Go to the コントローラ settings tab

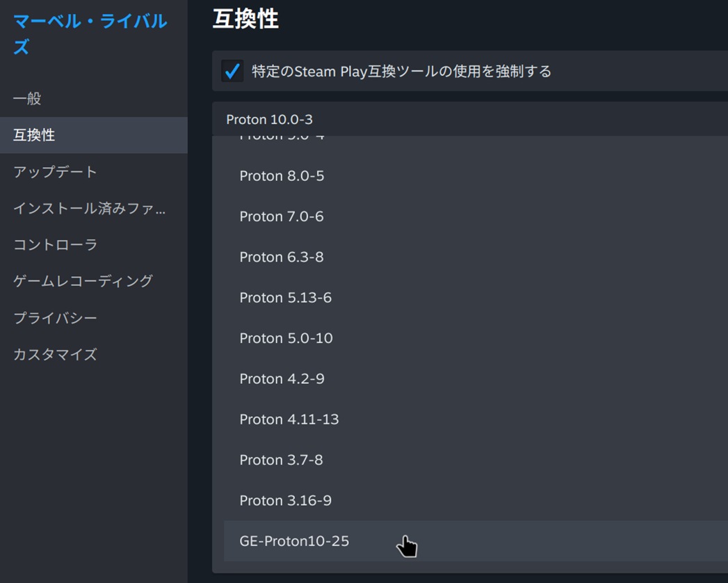[x=55, y=245]
